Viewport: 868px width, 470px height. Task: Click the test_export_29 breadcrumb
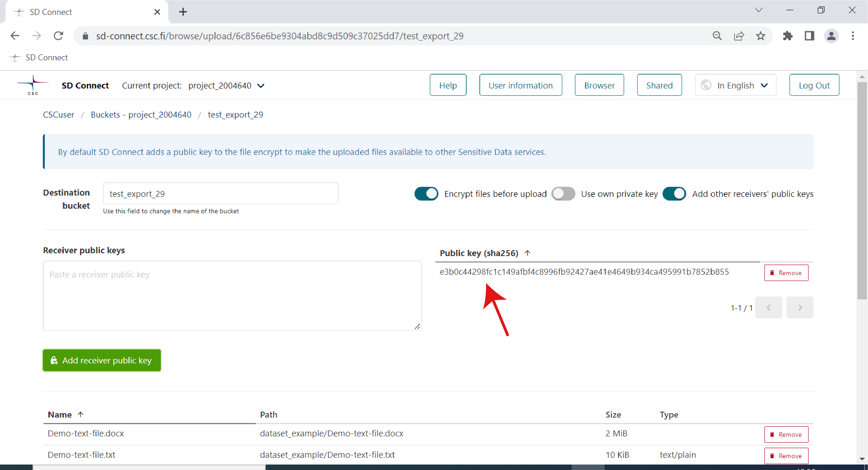(235, 114)
